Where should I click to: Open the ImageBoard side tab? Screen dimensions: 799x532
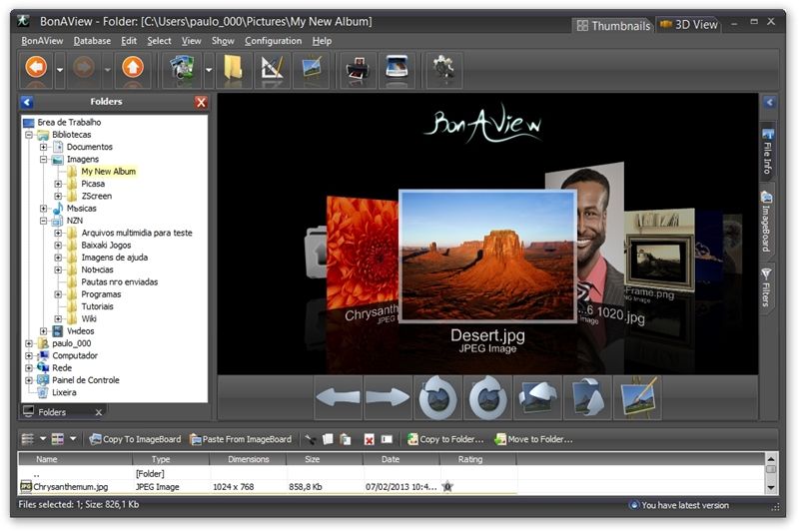point(766,222)
